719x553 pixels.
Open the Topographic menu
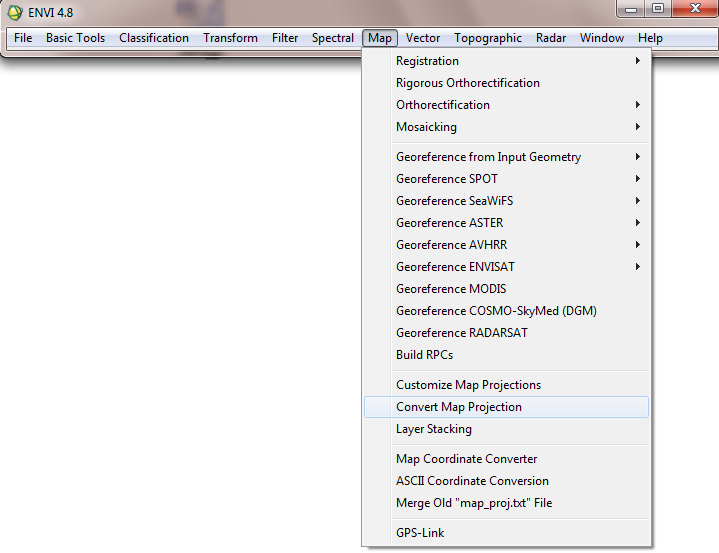point(487,38)
